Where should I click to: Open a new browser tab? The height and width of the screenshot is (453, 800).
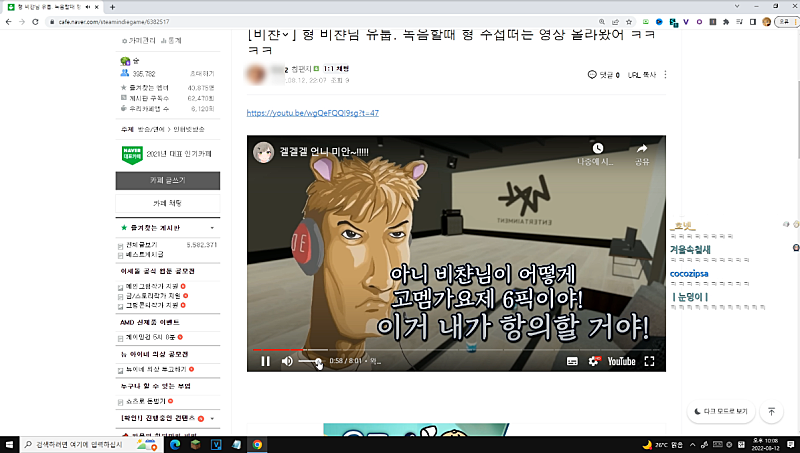click(112, 7)
